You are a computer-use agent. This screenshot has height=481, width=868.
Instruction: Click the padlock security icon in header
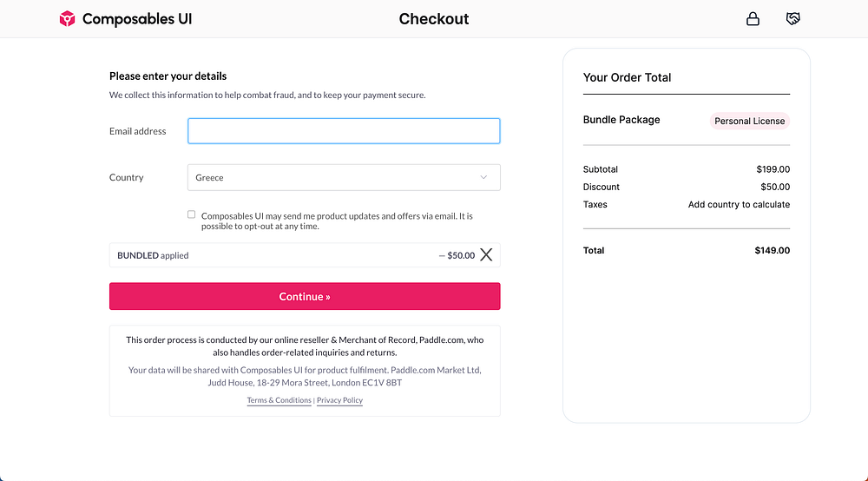[x=753, y=18]
